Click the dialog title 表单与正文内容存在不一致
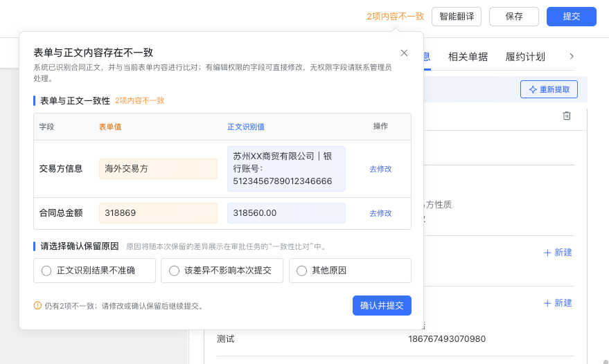This screenshot has height=364, width=609. (94, 53)
